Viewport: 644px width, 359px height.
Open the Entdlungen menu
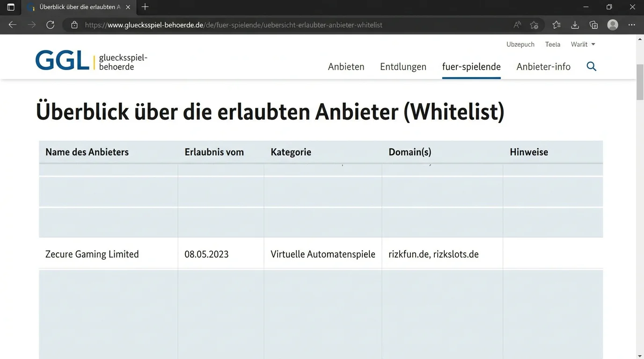tap(403, 67)
